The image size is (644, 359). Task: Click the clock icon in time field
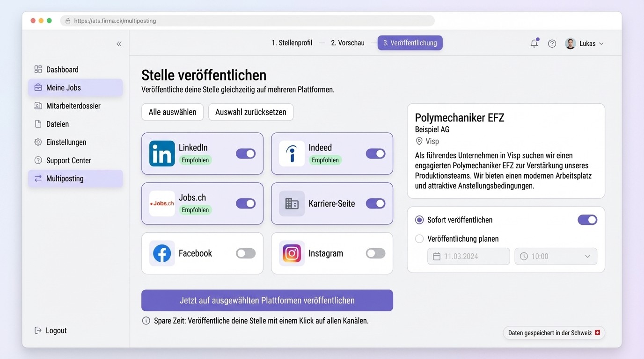click(x=524, y=256)
